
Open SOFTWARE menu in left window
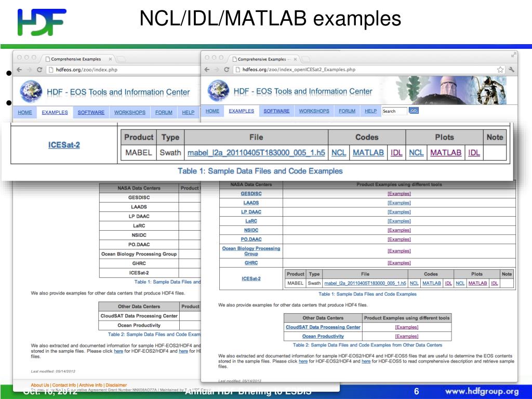91,112
